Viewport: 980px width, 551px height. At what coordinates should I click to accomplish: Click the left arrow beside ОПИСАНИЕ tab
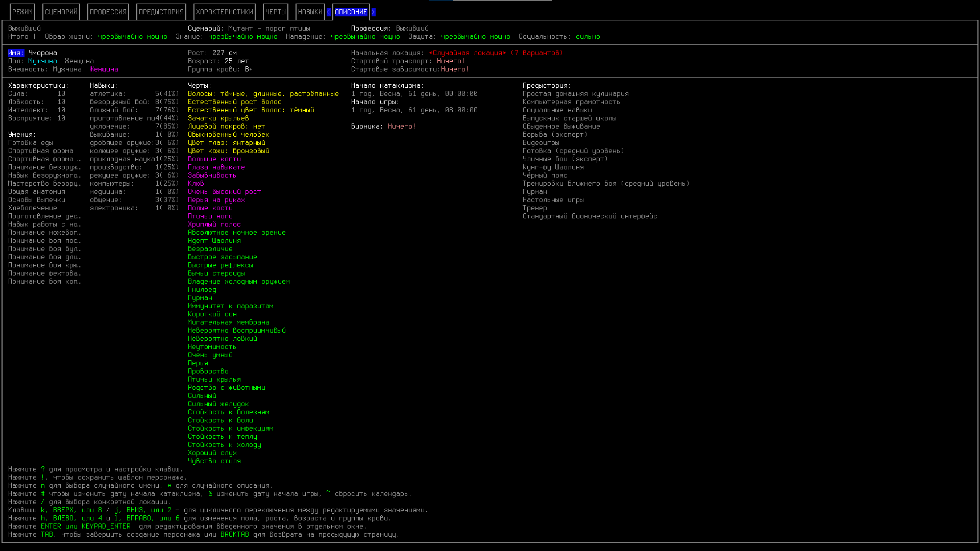pyautogui.click(x=328, y=12)
